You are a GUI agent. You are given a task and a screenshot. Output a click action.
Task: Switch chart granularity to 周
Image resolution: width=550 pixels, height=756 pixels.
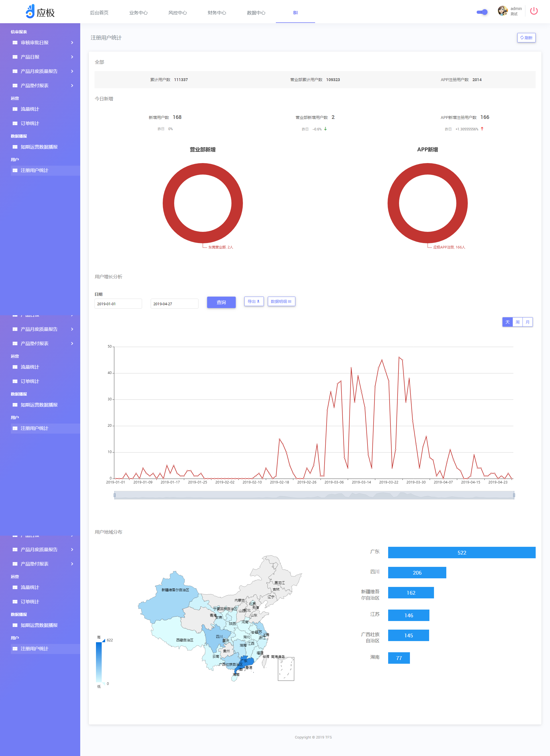[517, 322]
